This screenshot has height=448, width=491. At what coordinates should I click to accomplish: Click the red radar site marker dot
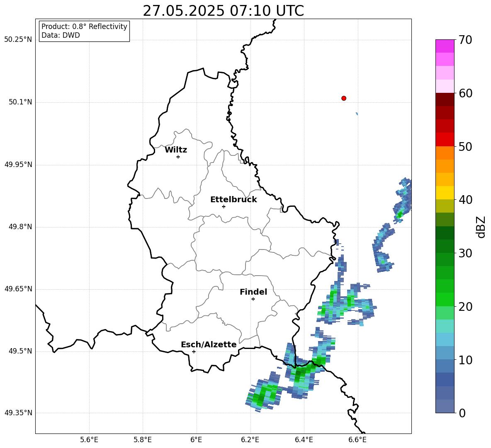click(344, 98)
